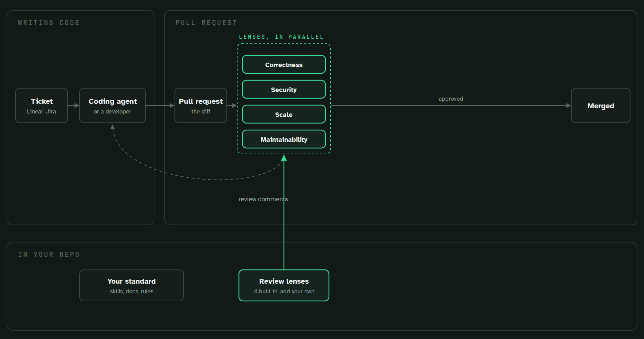Click the "review comments" label
The image size is (644, 339).
[x=263, y=199]
